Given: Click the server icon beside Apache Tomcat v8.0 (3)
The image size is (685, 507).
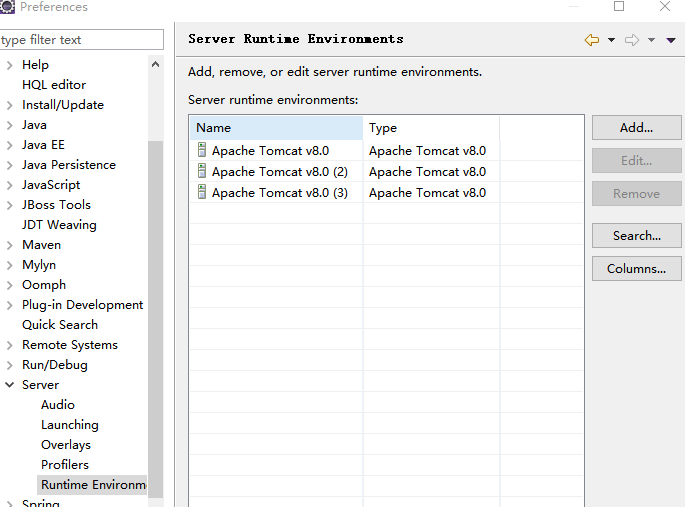Looking at the screenshot, I should (202, 192).
